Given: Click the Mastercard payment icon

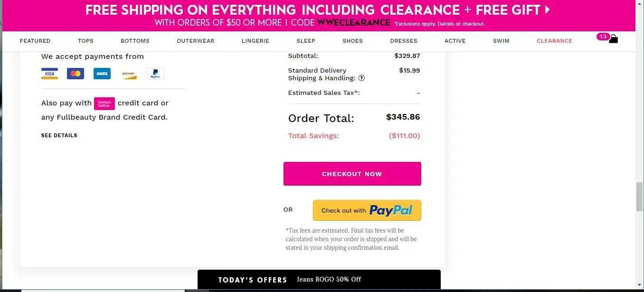Looking at the screenshot, I should click(76, 74).
